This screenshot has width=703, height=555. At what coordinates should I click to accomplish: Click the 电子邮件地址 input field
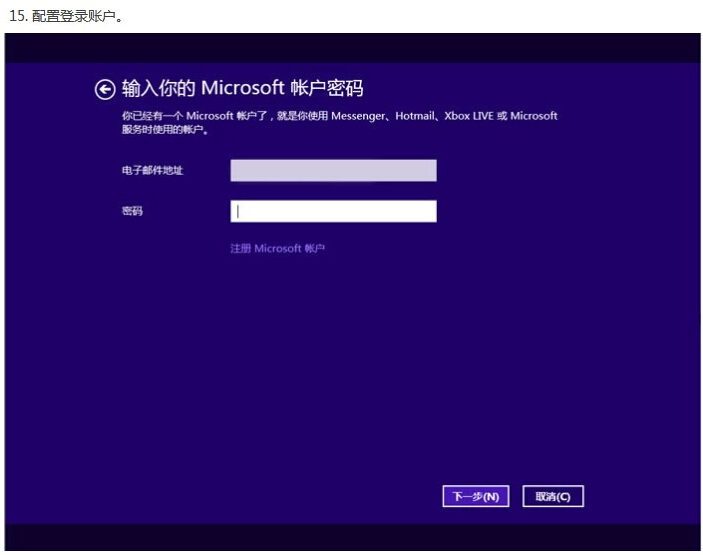coord(333,170)
